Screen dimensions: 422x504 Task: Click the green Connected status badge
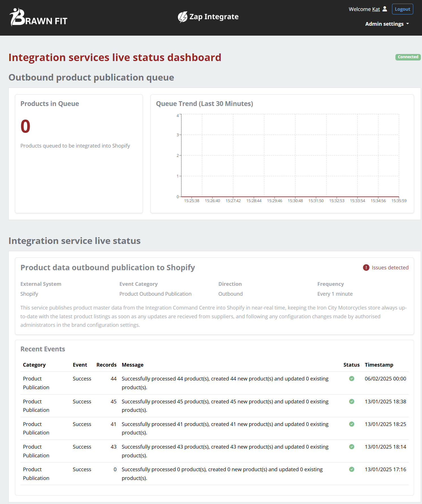[408, 57]
